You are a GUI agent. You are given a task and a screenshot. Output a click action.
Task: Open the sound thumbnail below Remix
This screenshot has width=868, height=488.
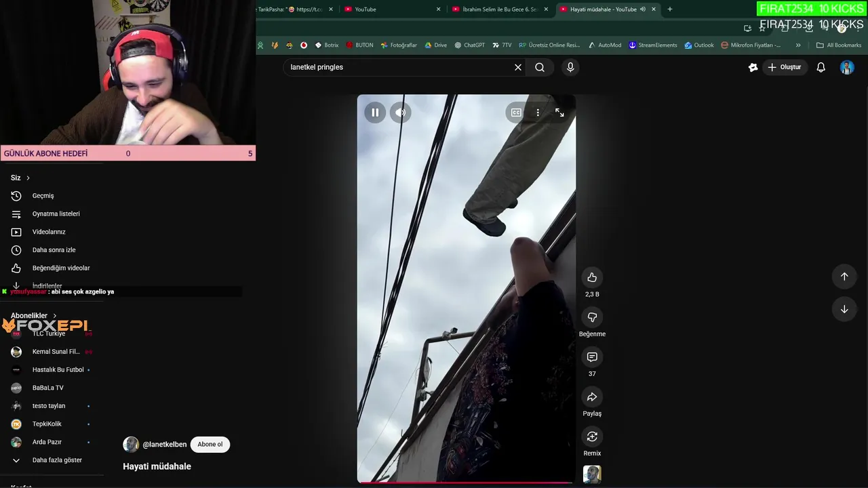pyautogui.click(x=592, y=474)
